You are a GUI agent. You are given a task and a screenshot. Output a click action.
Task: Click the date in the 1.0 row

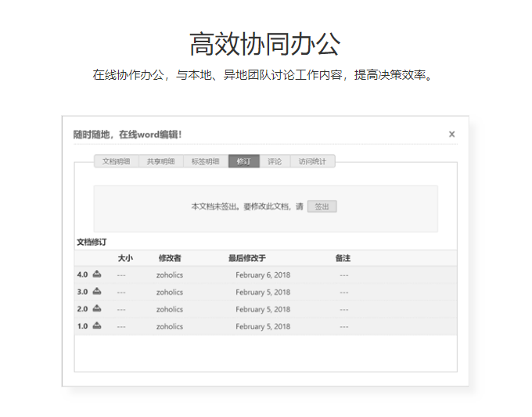click(x=263, y=327)
